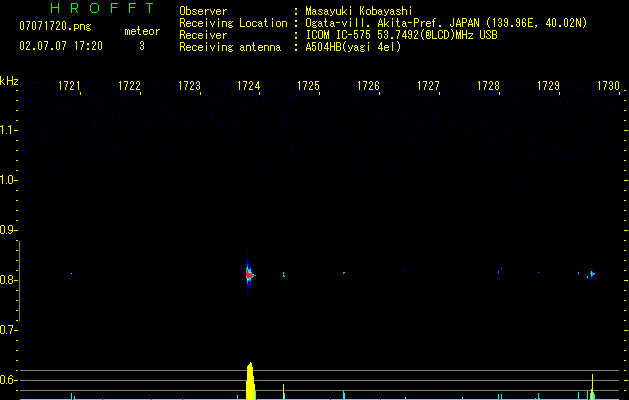The image size is (629, 400).
Task: Click the Receiving antenna label
Action: 230,47
